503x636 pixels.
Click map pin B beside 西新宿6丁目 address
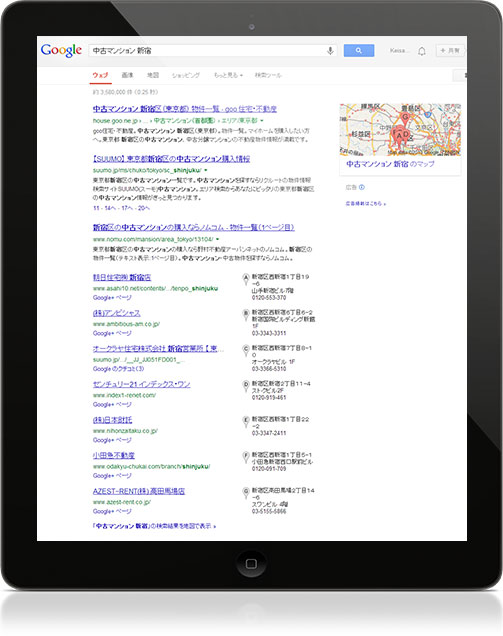(245, 315)
